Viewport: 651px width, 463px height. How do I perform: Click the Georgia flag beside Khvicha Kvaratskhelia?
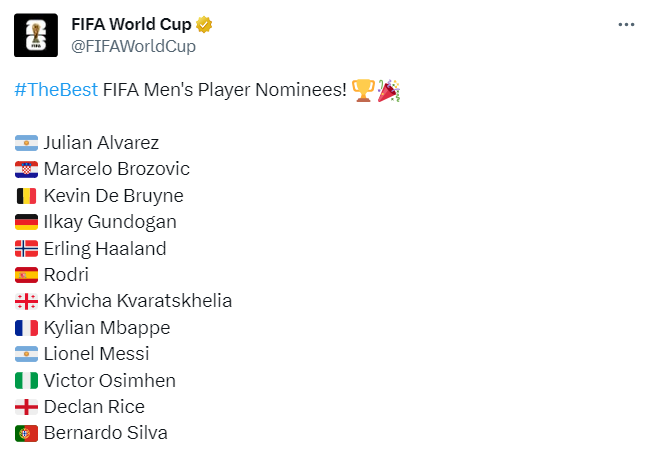[x=27, y=301]
